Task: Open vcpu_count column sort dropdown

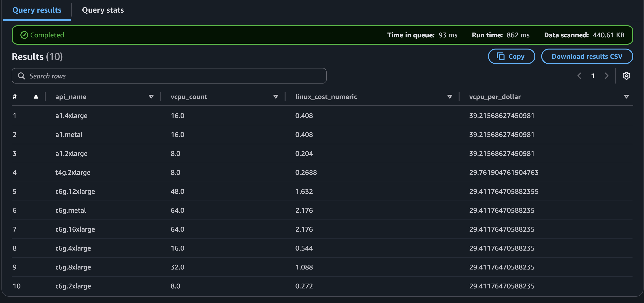Action: pos(276,97)
